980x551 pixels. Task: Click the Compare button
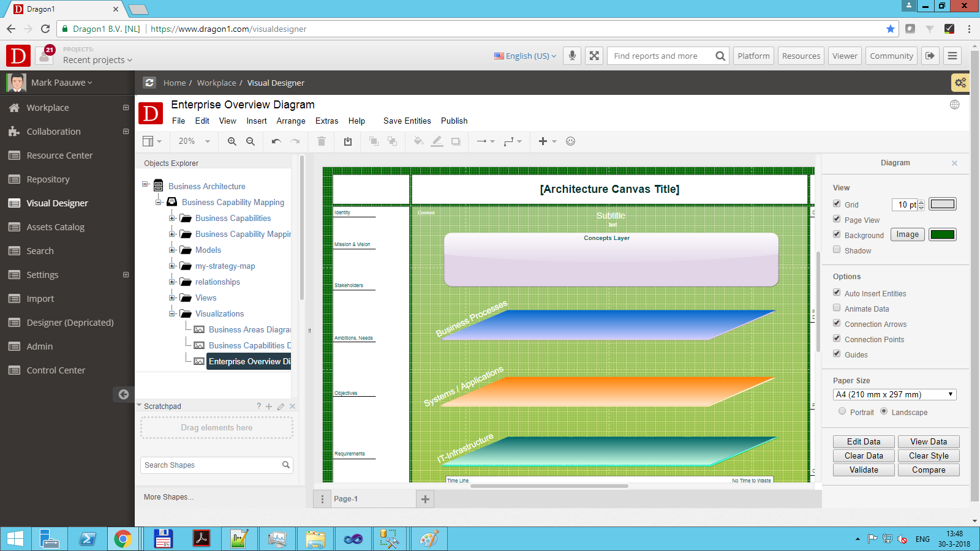pyautogui.click(x=929, y=470)
